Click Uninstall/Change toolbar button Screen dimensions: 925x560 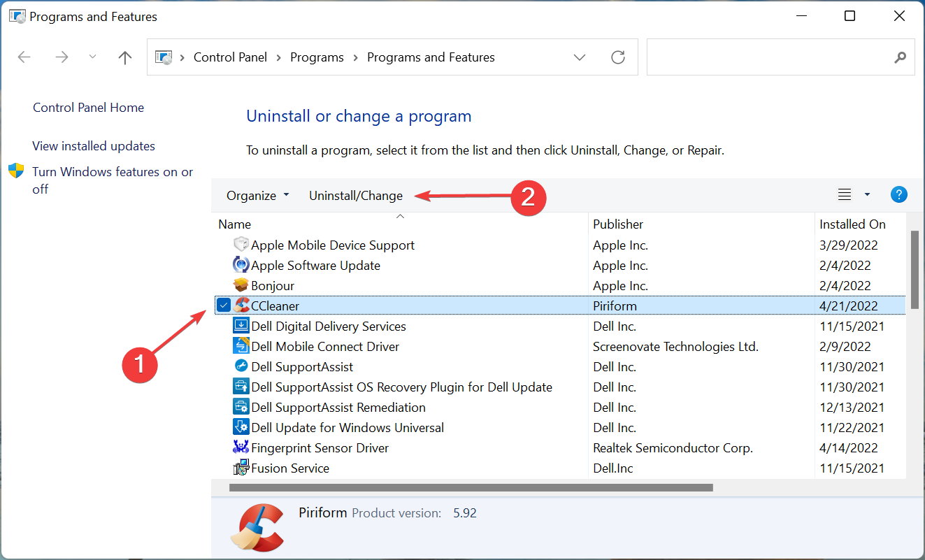(356, 196)
